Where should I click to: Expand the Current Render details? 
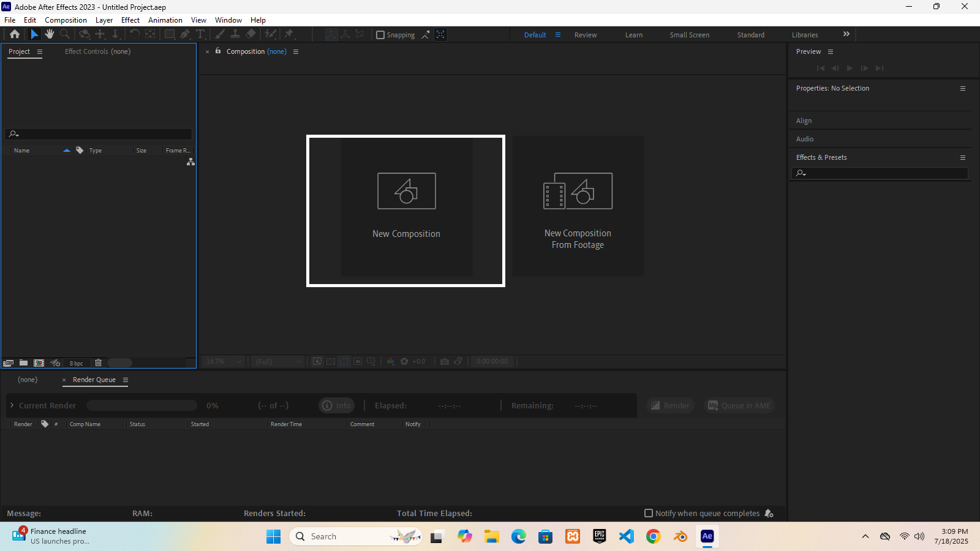click(12, 405)
